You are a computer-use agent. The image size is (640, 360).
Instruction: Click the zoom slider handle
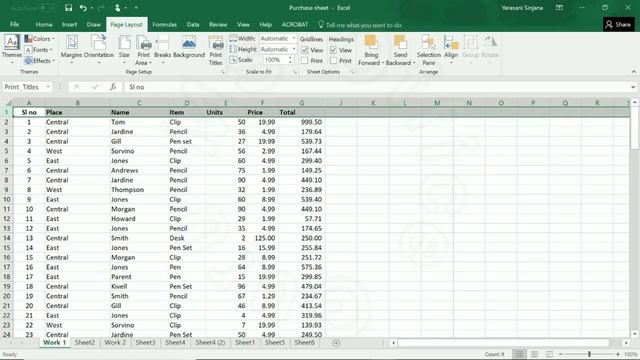[x=589, y=354]
